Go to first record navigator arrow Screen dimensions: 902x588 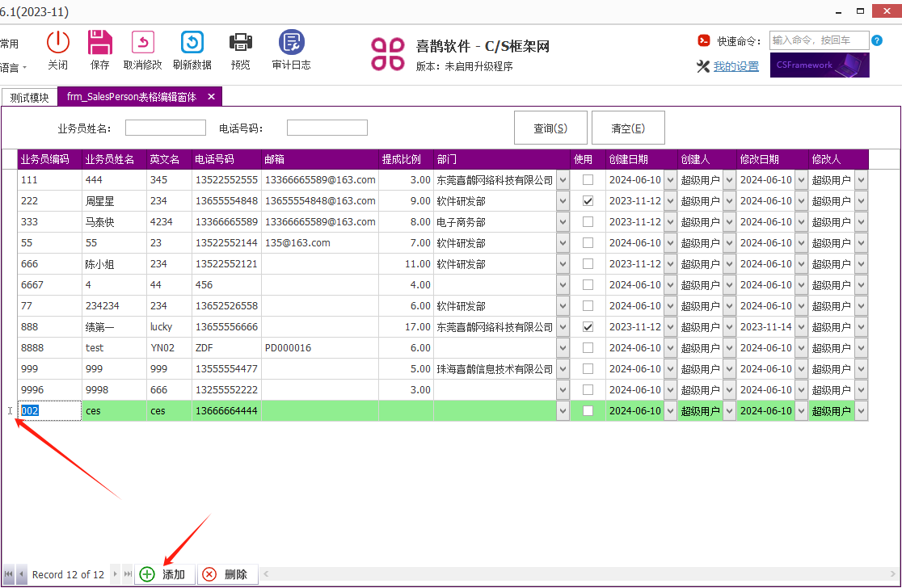click(9, 574)
